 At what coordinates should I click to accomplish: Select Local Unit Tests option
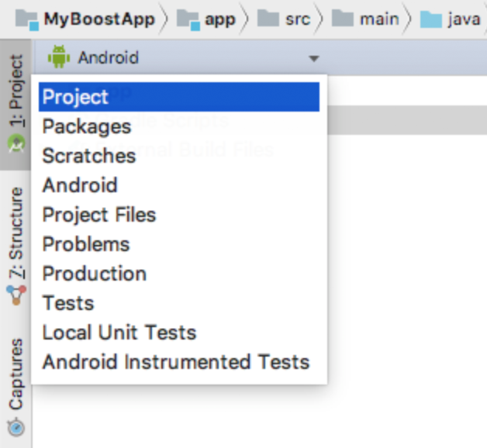pos(179,333)
